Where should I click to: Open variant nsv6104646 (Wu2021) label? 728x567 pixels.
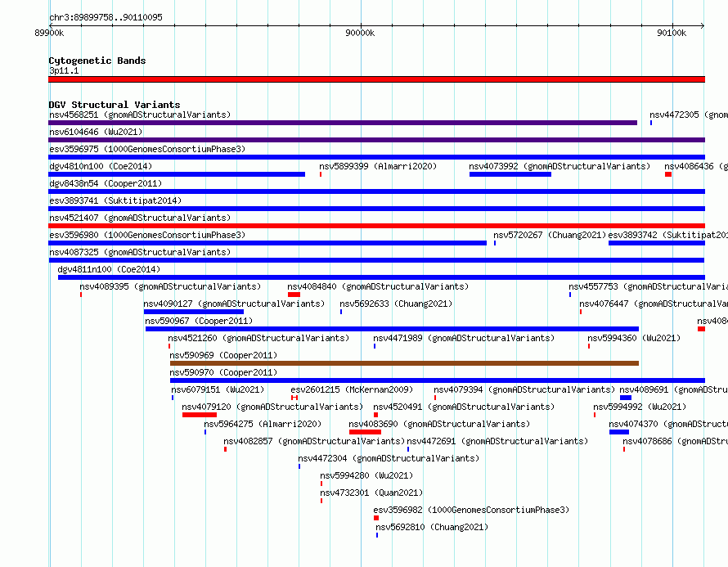pyautogui.click(x=96, y=132)
